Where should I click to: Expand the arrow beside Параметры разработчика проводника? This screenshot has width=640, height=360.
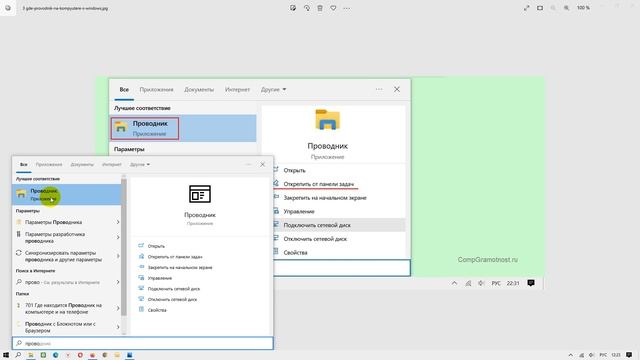point(118,238)
